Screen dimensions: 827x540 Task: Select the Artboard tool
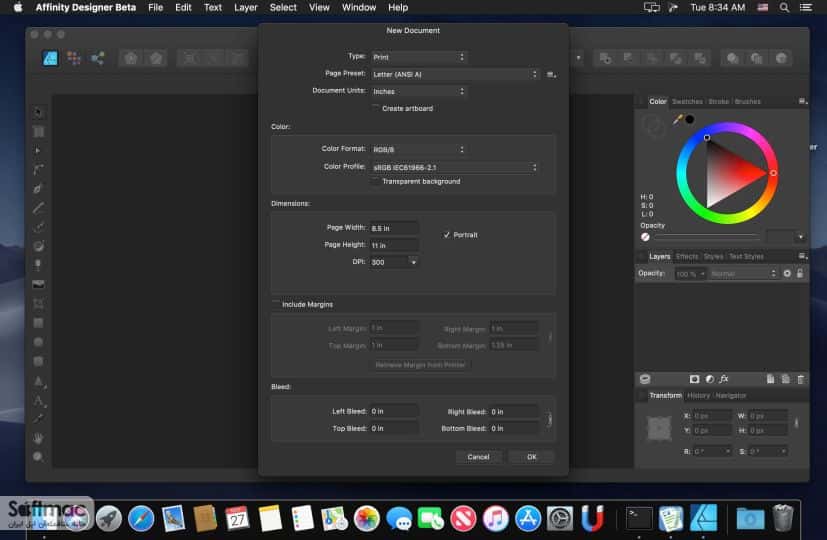point(38,131)
